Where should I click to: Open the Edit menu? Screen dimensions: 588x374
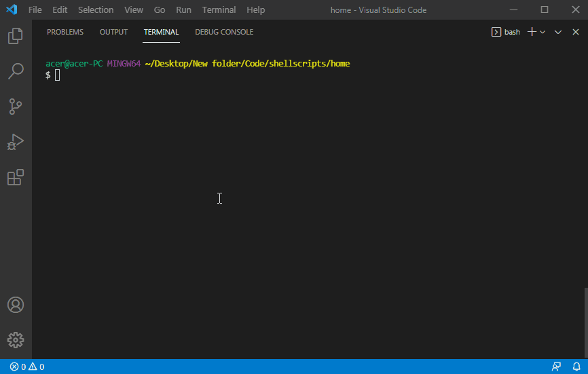pos(60,10)
